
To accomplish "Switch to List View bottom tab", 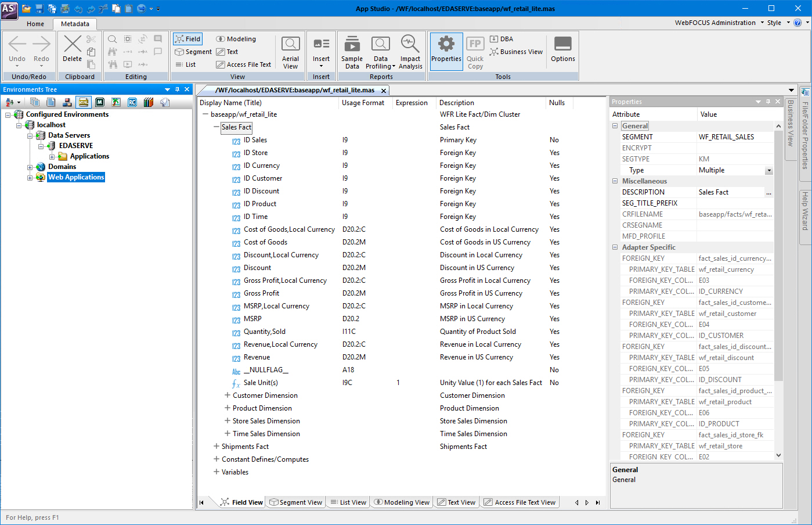I will point(348,502).
